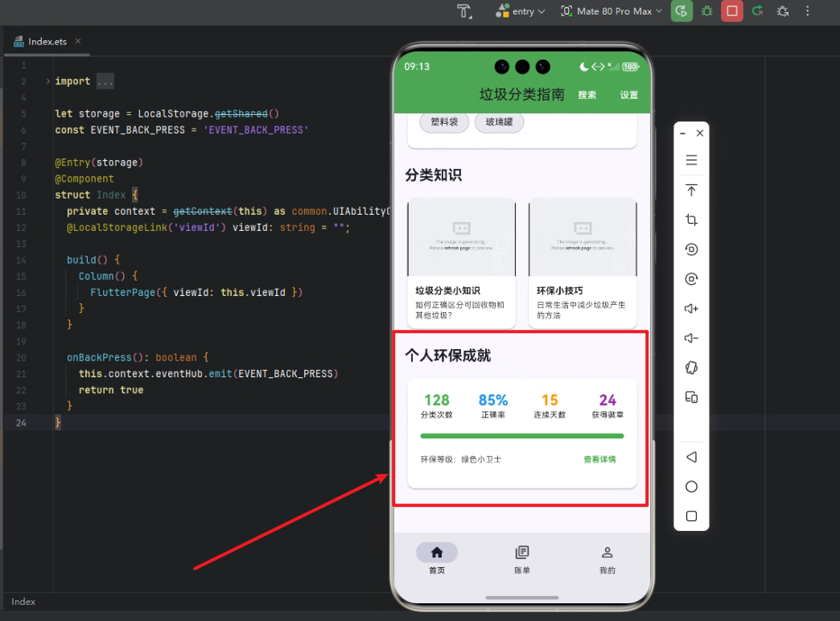Tap the 搜索 button in the app header
Image resolution: width=840 pixels, height=621 pixels.
pos(587,94)
